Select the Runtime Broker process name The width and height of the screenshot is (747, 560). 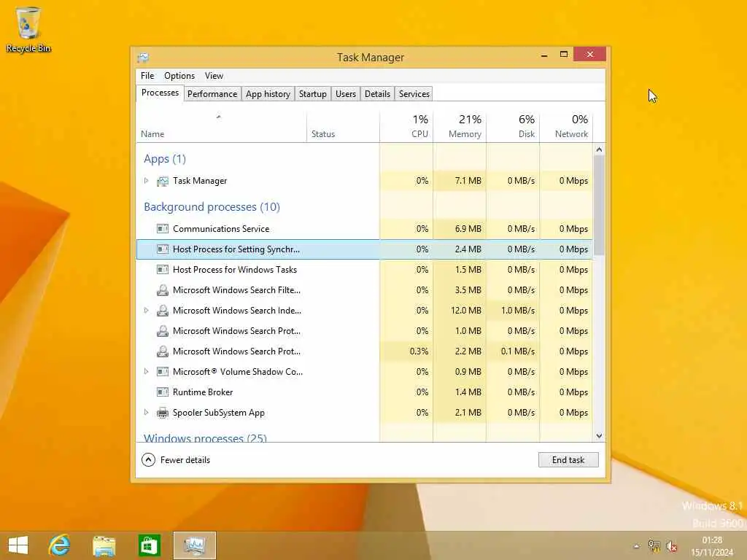tap(203, 392)
